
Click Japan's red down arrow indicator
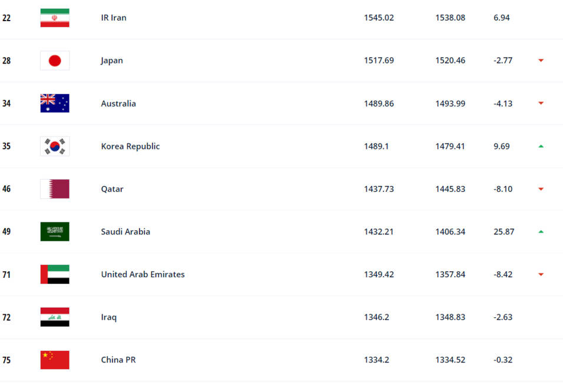[541, 60]
